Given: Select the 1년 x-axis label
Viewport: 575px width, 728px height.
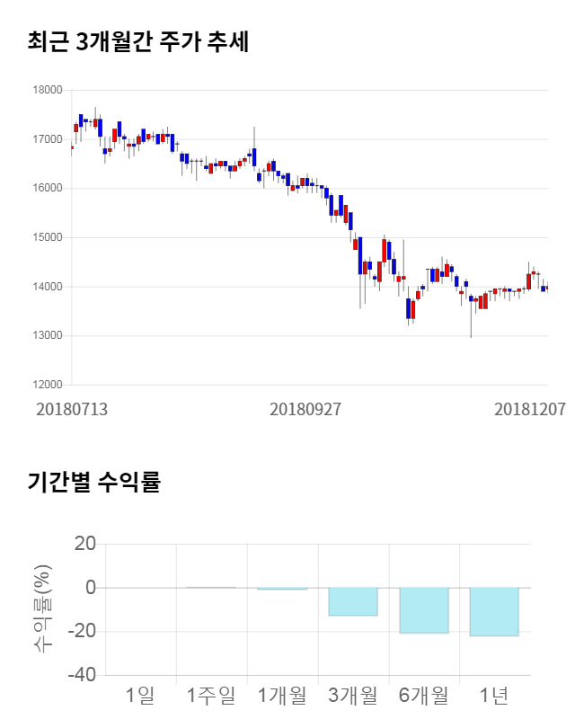Looking at the screenshot, I should click(x=494, y=695).
